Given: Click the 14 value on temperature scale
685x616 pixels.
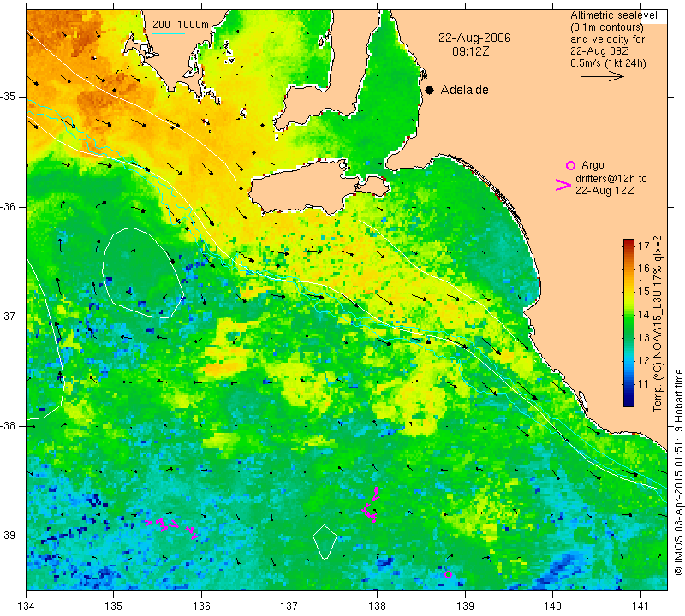Looking at the screenshot, I should (x=644, y=315).
